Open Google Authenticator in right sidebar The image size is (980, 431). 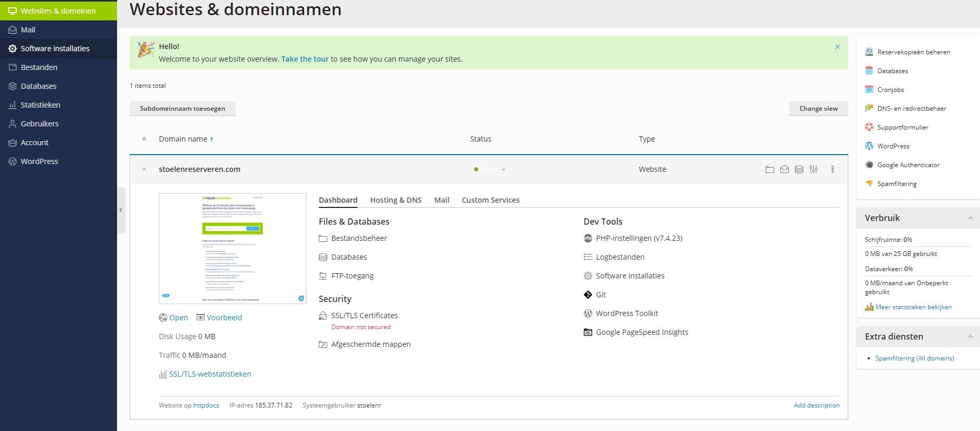click(908, 165)
